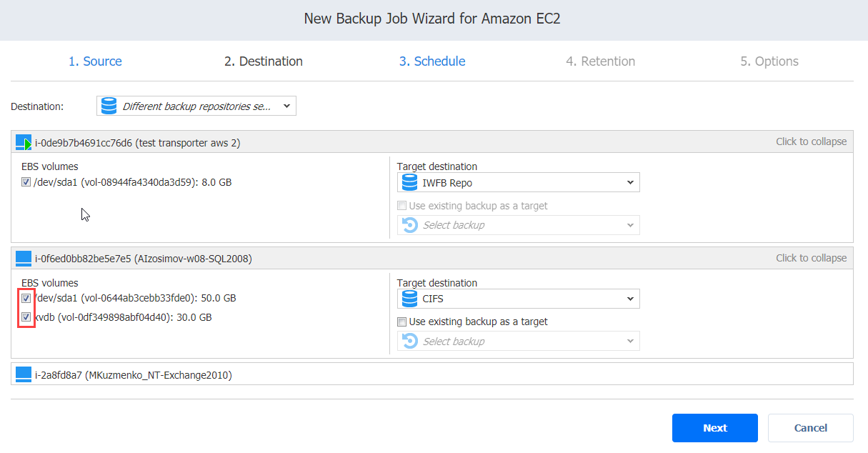The width and height of the screenshot is (868, 453).
Task: Open the Destination repositories dropdown
Action: (196, 106)
